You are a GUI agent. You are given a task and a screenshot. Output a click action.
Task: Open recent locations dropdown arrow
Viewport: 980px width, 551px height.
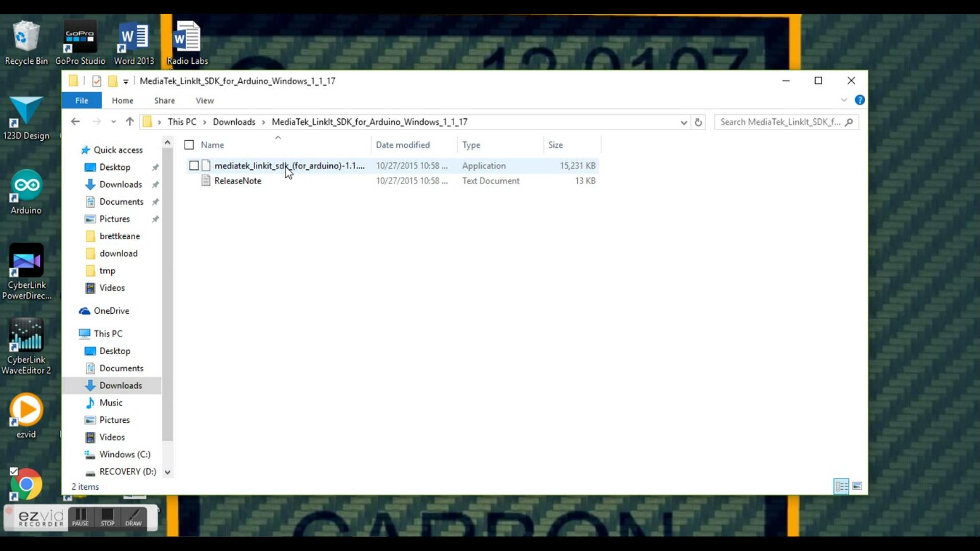[113, 122]
